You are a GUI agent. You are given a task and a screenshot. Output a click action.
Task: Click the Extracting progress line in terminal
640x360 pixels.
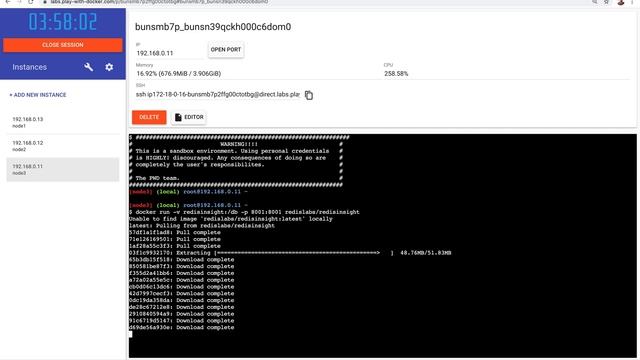pyautogui.click(x=290, y=253)
